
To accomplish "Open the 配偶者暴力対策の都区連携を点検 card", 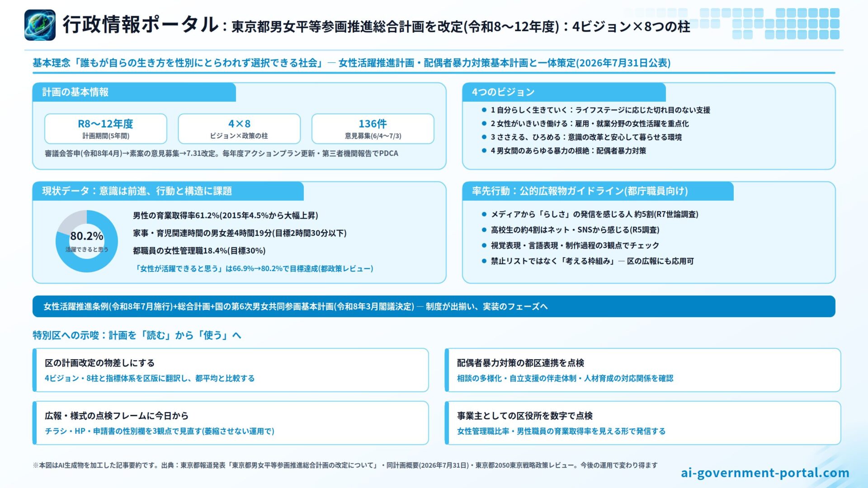I will [643, 370].
